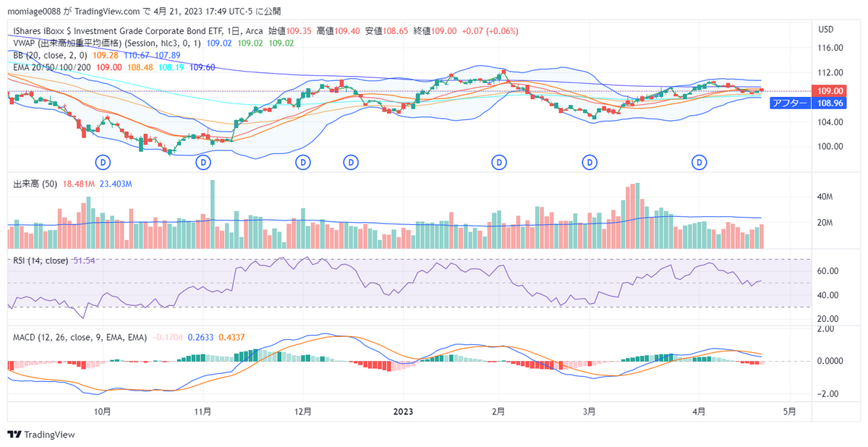This screenshot has height=447, width=868.
Task: Click the 12月 date on time axis
Action: (303, 412)
